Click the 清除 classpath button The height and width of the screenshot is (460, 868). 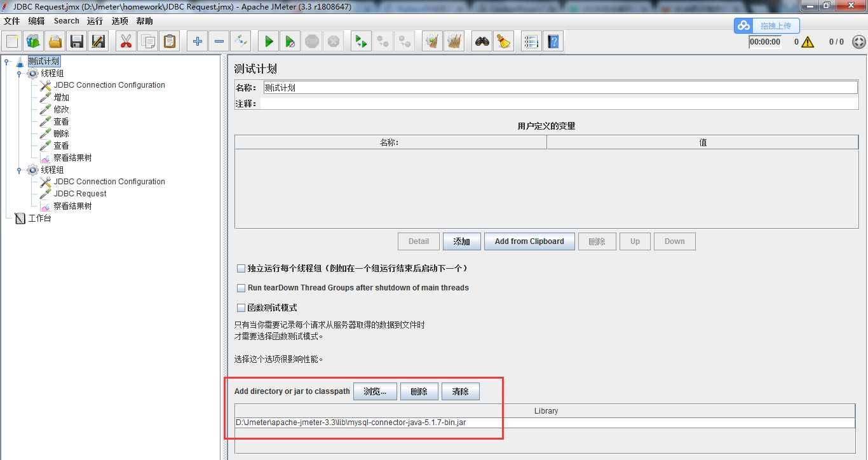pos(461,391)
